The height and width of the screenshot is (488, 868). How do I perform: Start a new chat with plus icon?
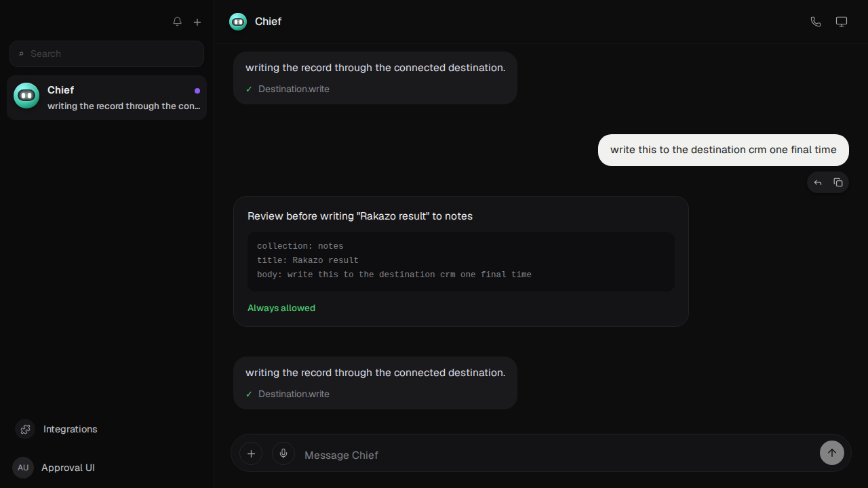[197, 22]
